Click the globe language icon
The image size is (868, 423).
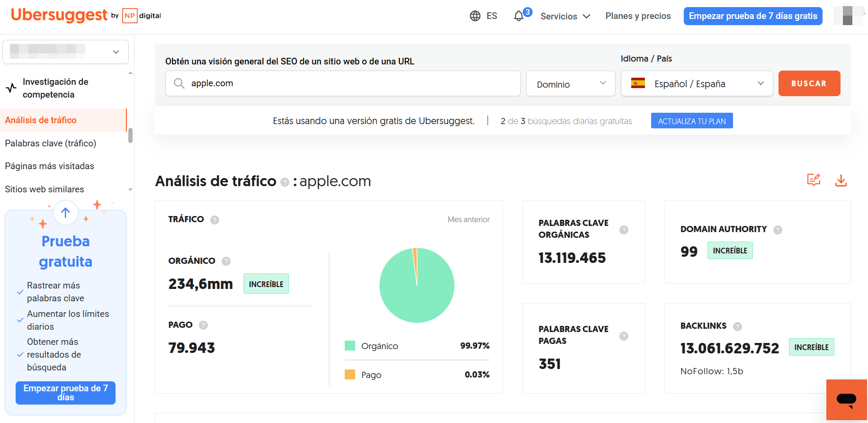475,16
